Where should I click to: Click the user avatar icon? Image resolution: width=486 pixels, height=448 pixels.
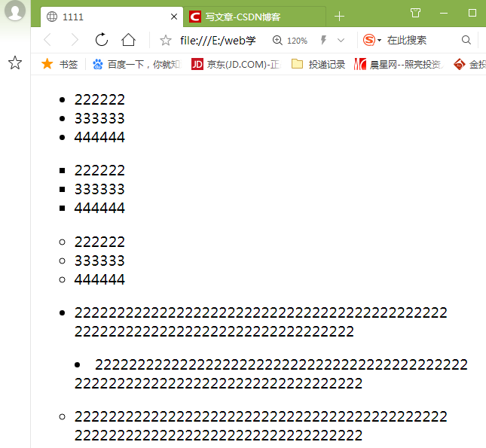point(14,11)
